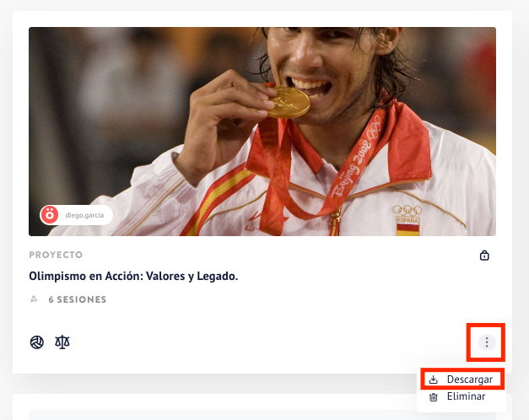Screen dimensions: 529x420
Task: Click the sessions icon beside 6 SESIONES
Action: [34, 299]
